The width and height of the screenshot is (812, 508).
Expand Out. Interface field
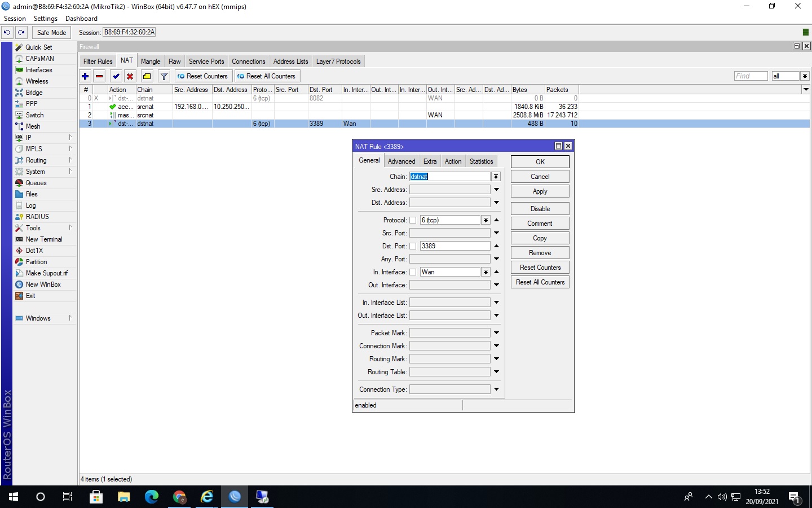(x=496, y=285)
